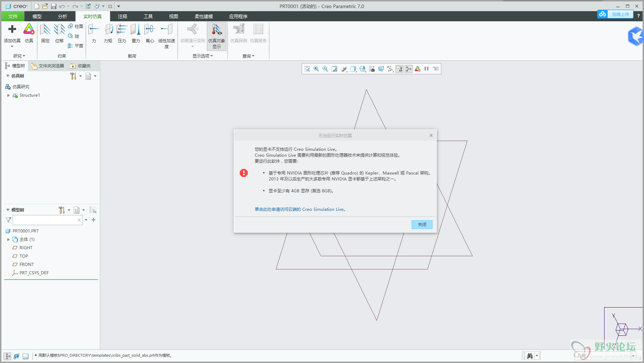
Task: Click the Zoom Out magnifier icon
Action: [x=325, y=69]
